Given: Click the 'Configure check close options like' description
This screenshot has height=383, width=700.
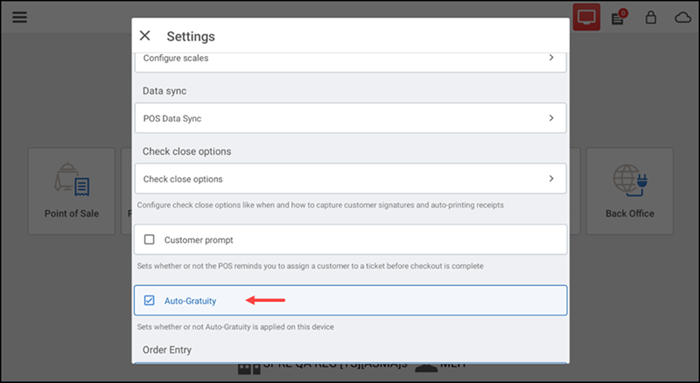Looking at the screenshot, I should pyautogui.click(x=320, y=205).
